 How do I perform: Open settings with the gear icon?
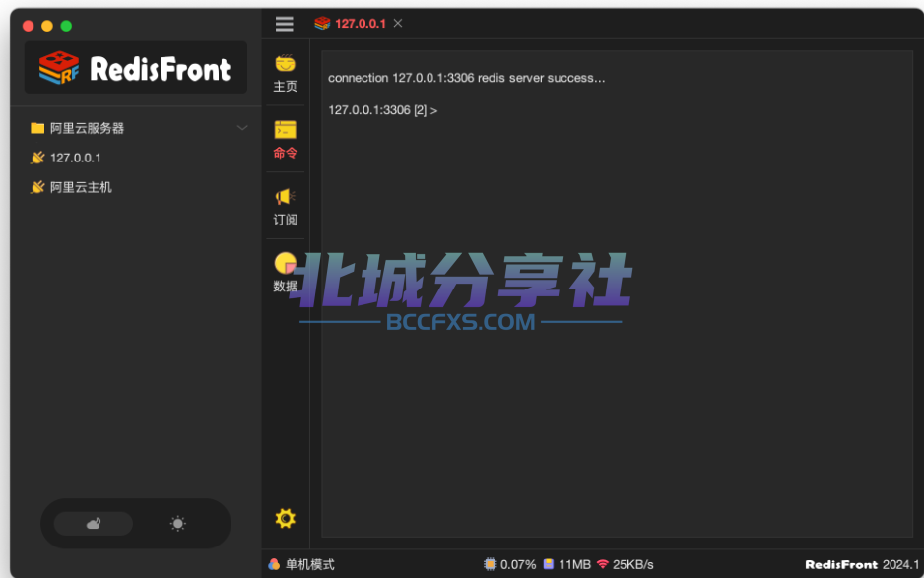click(286, 519)
